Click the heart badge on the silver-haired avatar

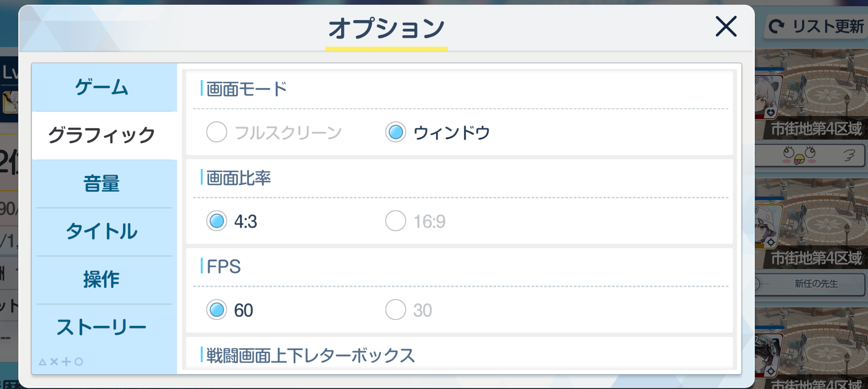coord(771,113)
